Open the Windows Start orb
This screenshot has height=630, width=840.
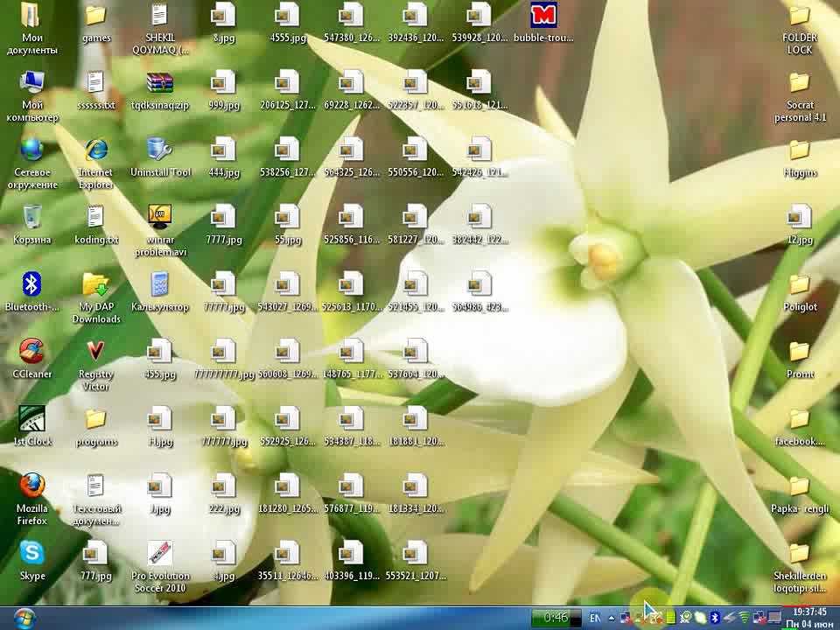[x=24, y=619]
